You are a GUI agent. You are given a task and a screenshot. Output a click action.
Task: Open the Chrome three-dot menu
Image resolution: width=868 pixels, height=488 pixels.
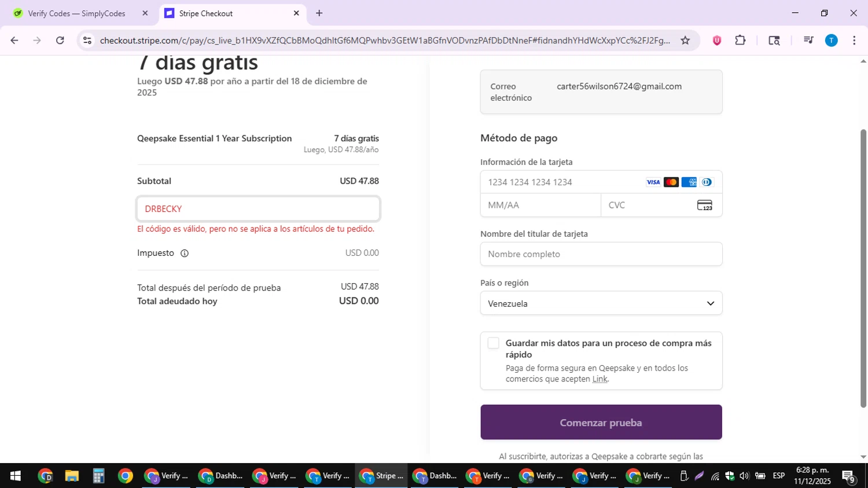coord(854,41)
